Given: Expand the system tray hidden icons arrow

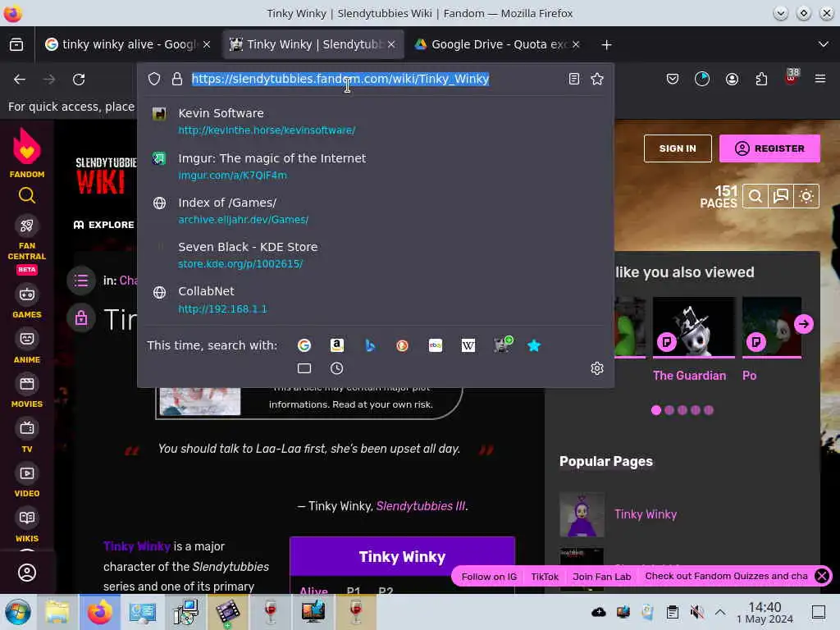Looking at the screenshot, I should point(720,612).
